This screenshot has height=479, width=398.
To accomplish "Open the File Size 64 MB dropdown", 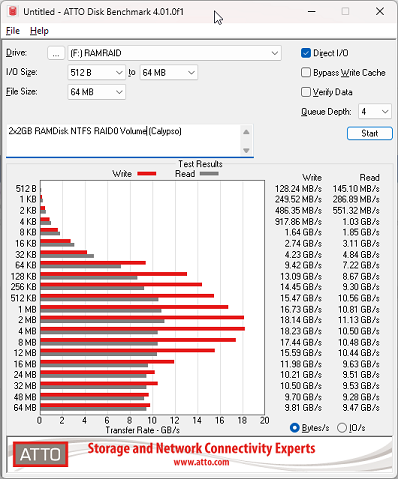I will 96,92.
